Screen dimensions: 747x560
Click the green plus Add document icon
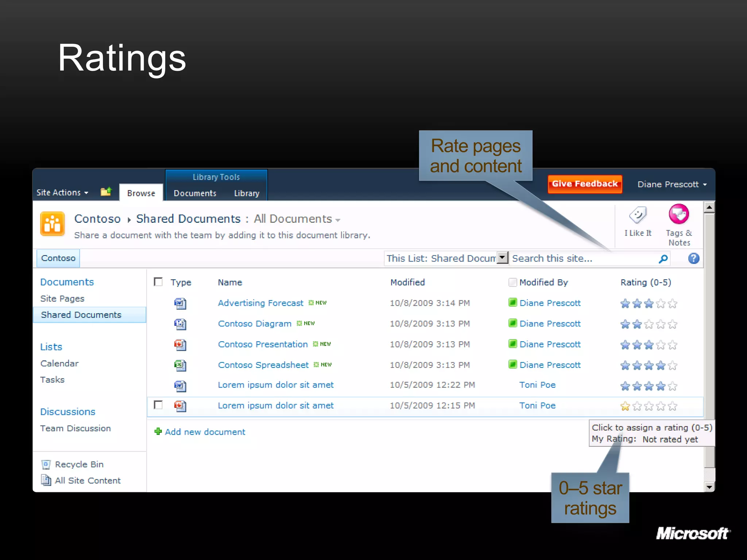tap(158, 431)
